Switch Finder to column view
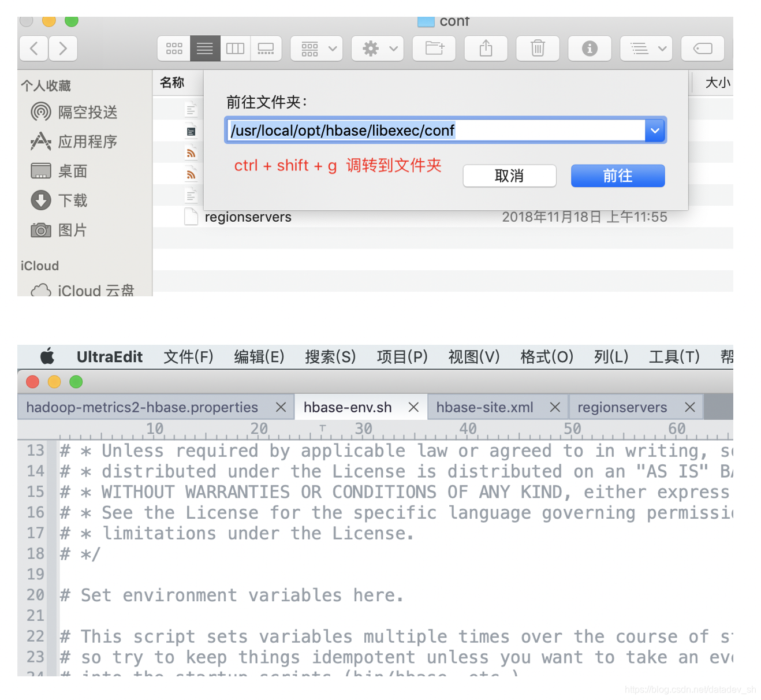The height and width of the screenshot is (700, 761). pos(235,49)
